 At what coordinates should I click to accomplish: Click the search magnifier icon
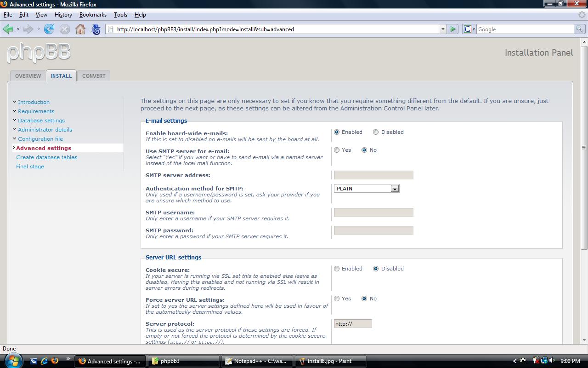(x=580, y=29)
